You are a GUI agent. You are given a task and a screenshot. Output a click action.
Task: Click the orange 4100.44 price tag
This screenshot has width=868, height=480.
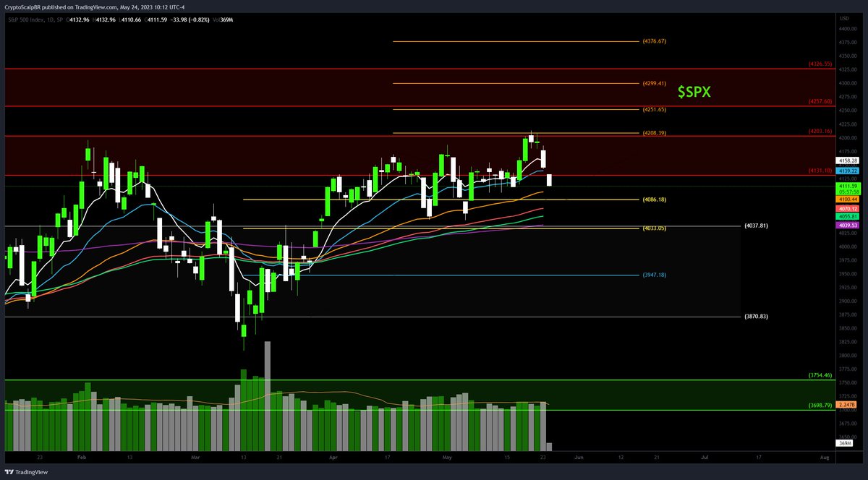848,199
